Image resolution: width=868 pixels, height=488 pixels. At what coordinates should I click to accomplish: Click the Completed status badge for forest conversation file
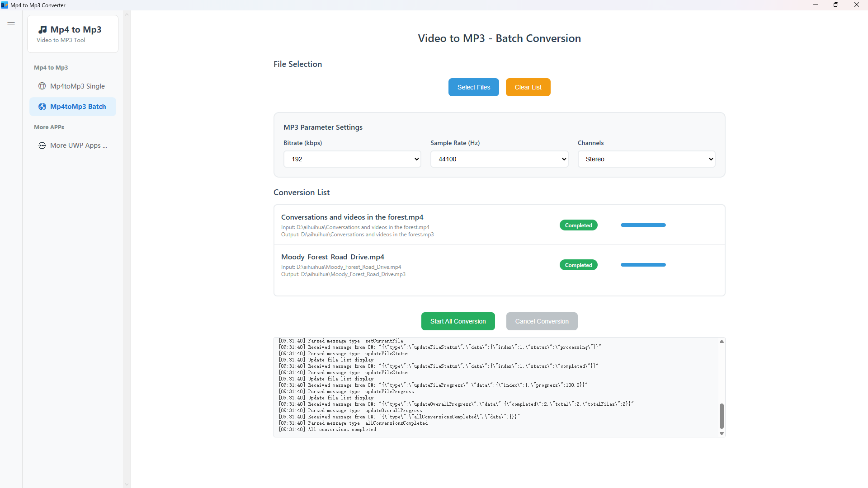tap(579, 225)
